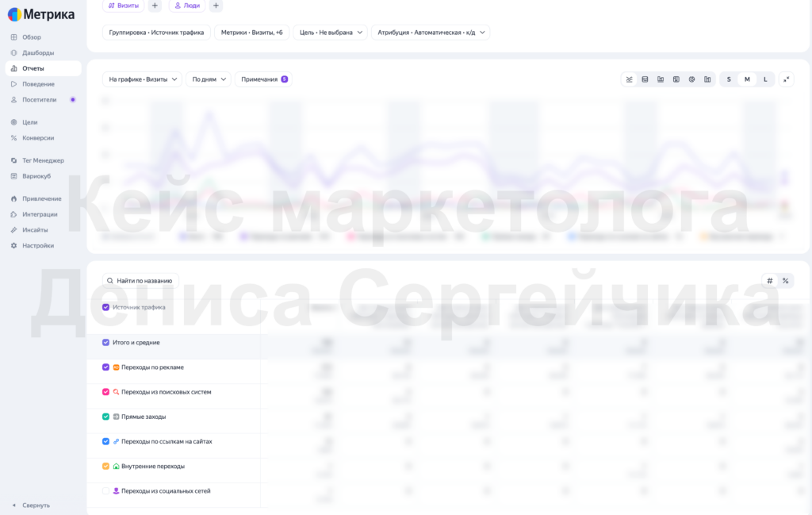Enable the Переходы из социальных сетей checkbox
The height and width of the screenshot is (515, 812).
tap(105, 491)
